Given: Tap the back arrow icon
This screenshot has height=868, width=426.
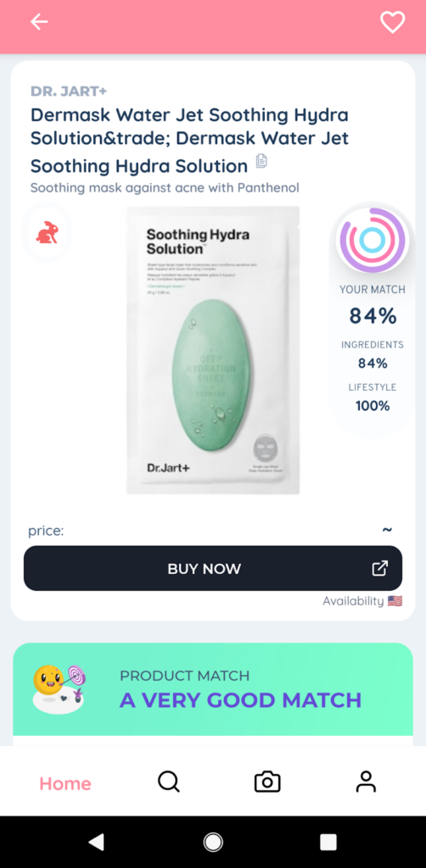Looking at the screenshot, I should (x=39, y=22).
